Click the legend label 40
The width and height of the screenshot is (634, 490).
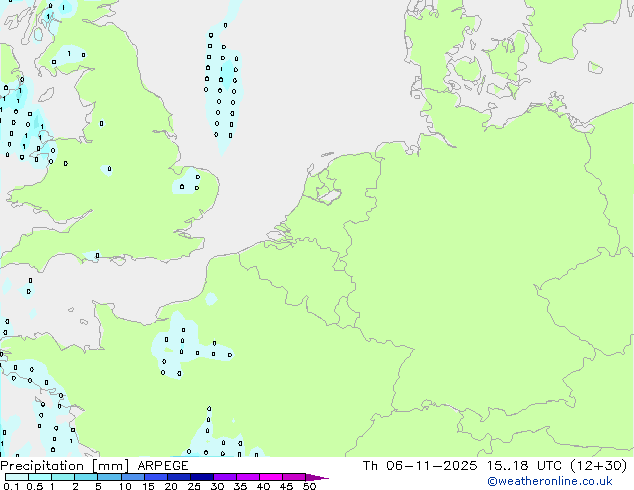263,486
